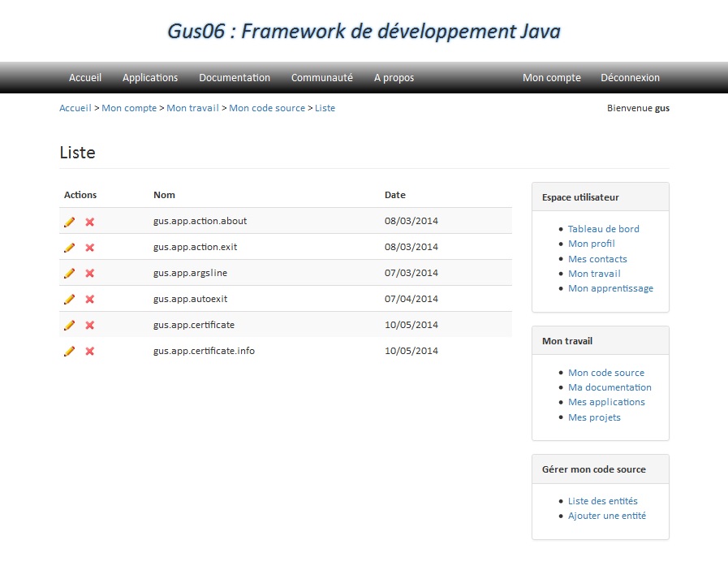728x566 pixels.
Task: Select the name gus.app.certificate.info
Action: coord(204,351)
